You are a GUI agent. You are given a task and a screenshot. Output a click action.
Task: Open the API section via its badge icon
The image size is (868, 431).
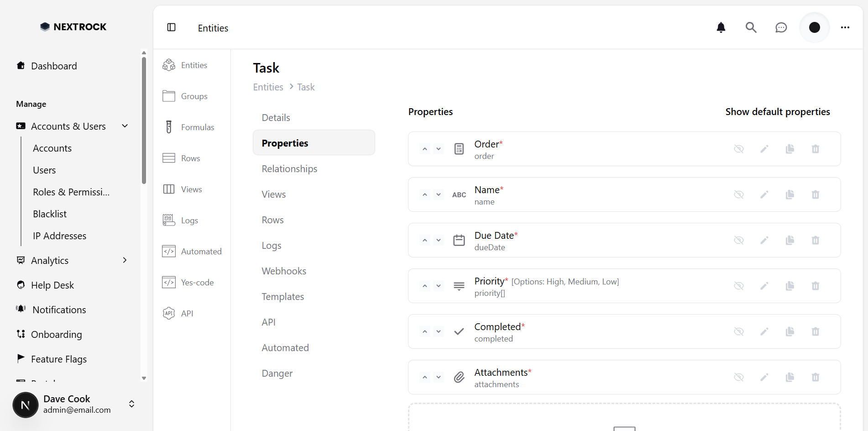tap(169, 313)
